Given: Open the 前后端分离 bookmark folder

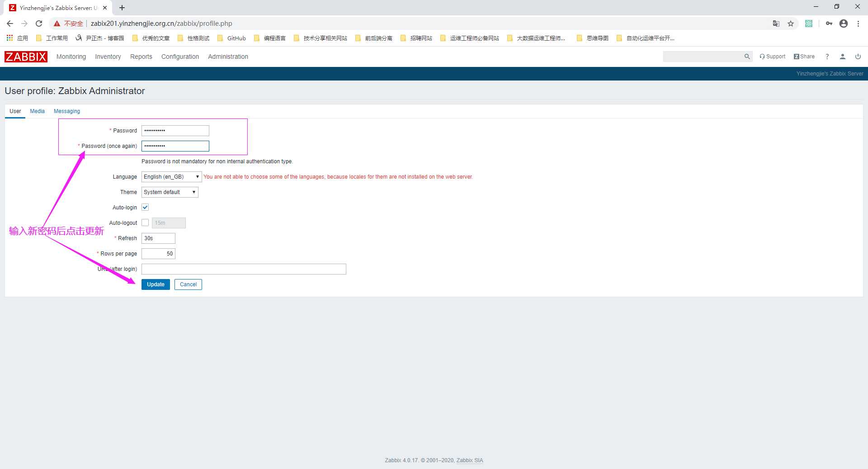Looking at the screenshot, I should click(374, 38).
